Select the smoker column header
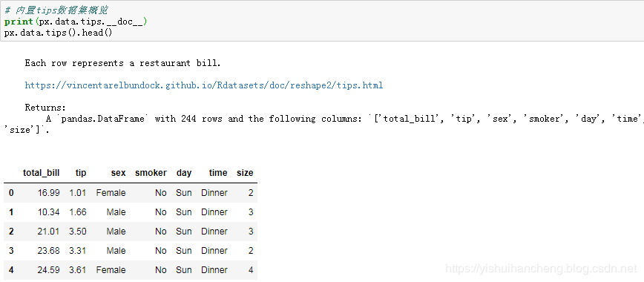644x282 pixels. [151, 173]
